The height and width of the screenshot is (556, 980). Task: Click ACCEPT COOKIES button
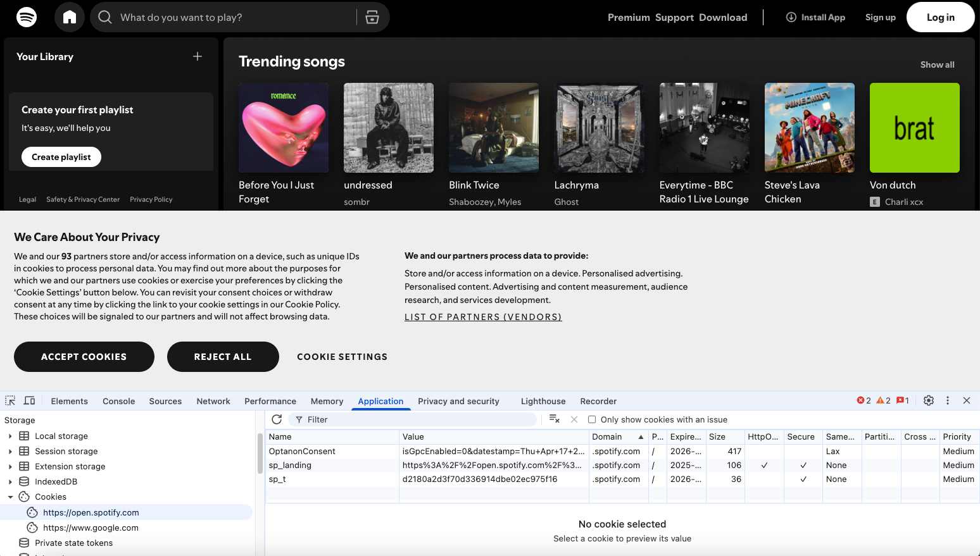pyautogui.click(x=84, y=357)
